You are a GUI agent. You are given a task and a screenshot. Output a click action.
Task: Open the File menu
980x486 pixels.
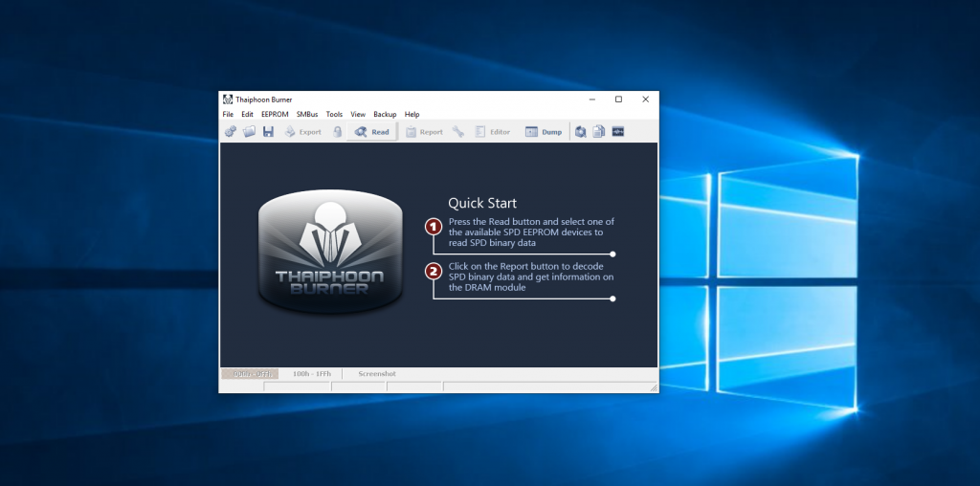pyautogui.click(x=228, y=114)
